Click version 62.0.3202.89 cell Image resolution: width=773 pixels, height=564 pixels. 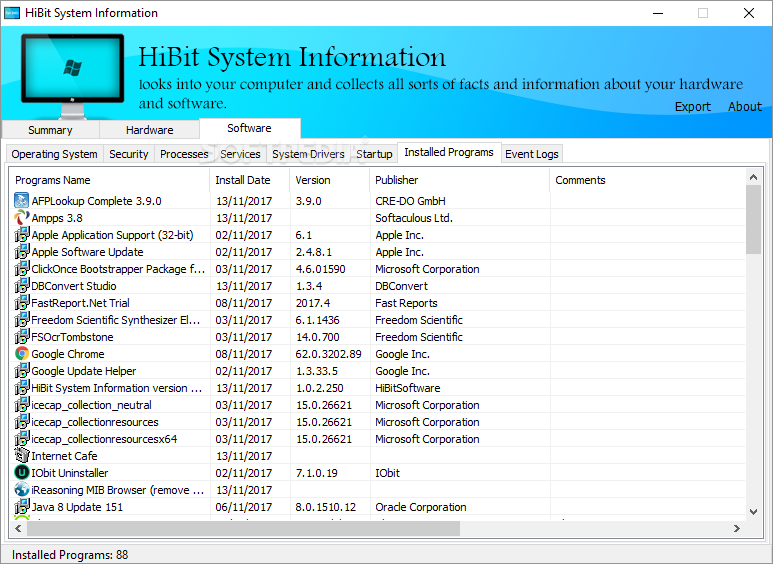329,354
